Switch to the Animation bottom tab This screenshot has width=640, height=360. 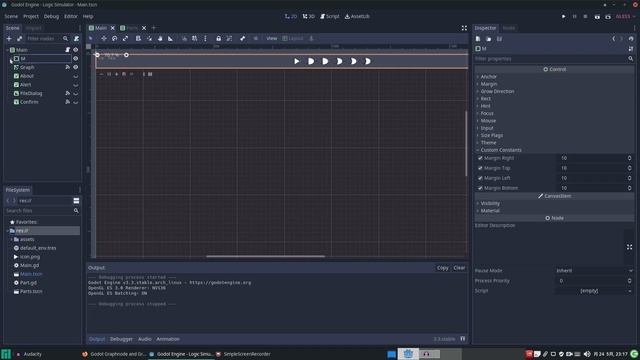tap(168, 339)
